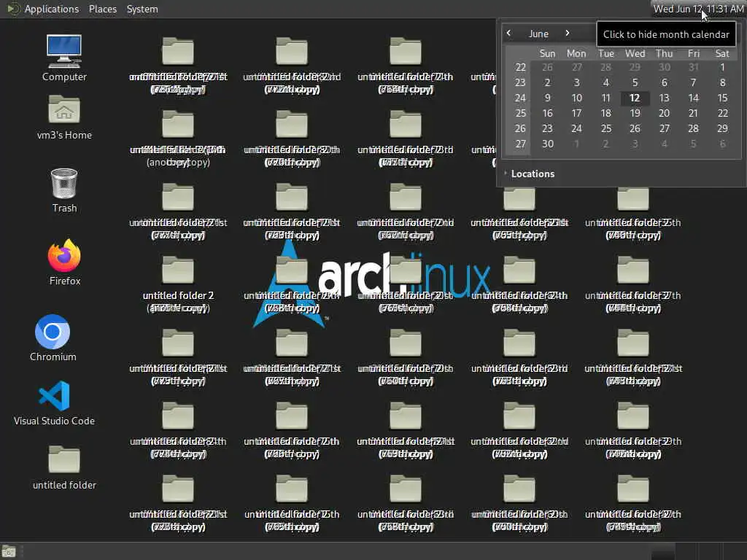Pick June 13 in the calendar
Viewport: 747px width, 560px height.
coord(664,98)
